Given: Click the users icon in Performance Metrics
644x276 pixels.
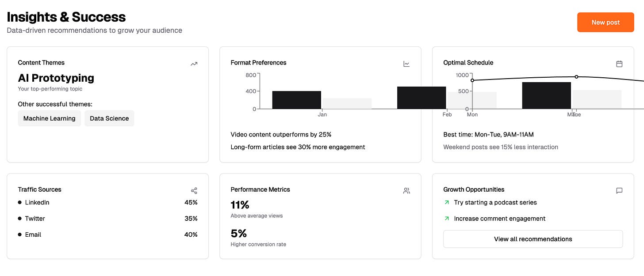Looking at the screenshot, I should pos(406,191).
